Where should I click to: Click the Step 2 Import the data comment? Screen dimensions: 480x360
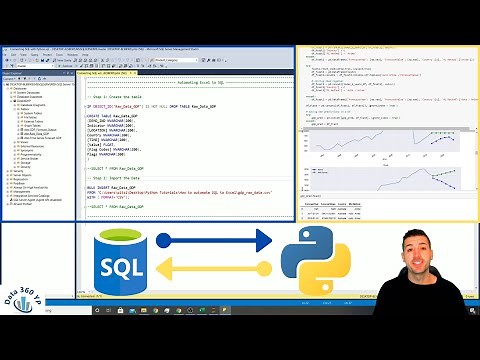[x=114, y=178]
